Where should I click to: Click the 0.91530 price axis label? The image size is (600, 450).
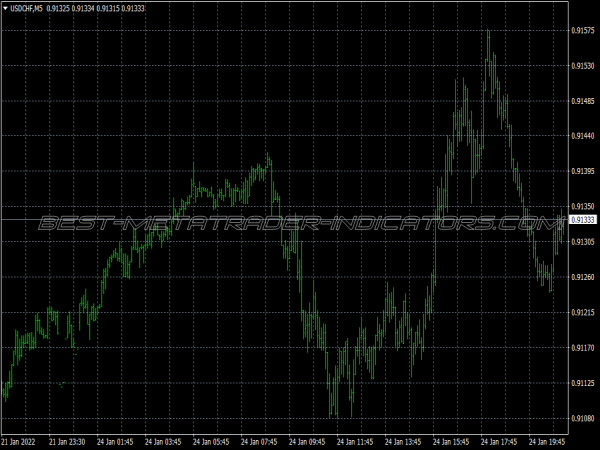pos(582,66)
